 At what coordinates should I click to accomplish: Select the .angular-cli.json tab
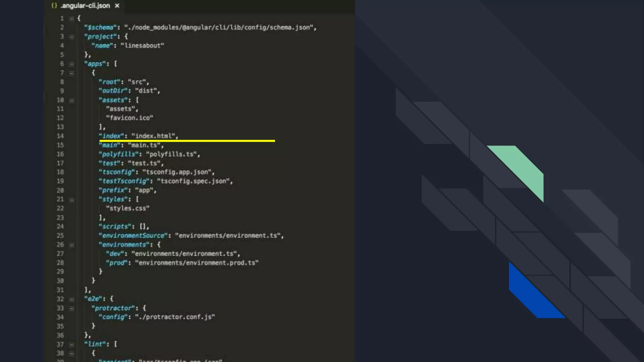(85, 6)
